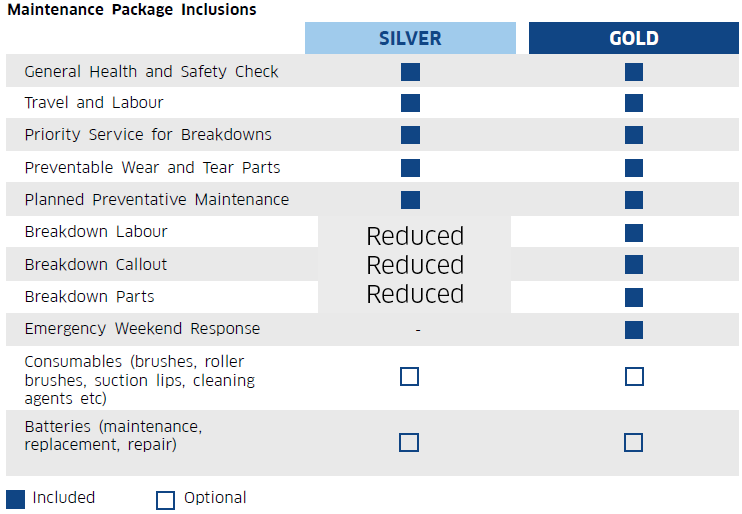This screenshot has width=742, height=514.
Task: Click Silver Priority Service for Breakdowns square
Action: tap(410, 135)
